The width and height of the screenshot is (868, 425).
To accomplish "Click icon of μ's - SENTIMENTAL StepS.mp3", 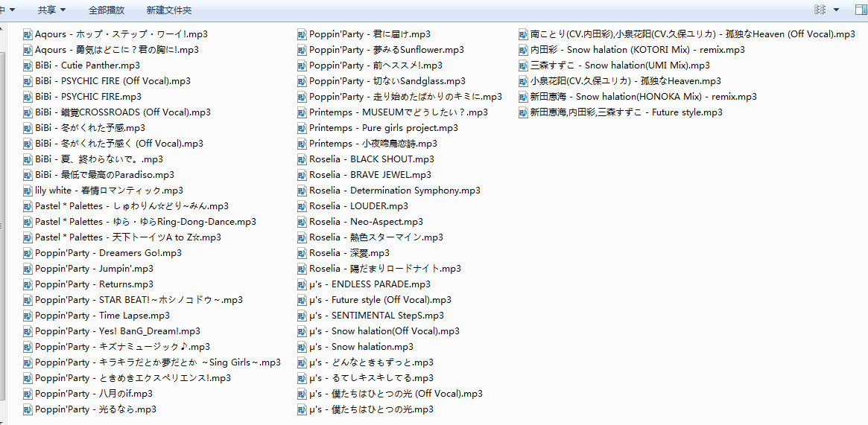I will pyautogui.click(x=302, y=316).
